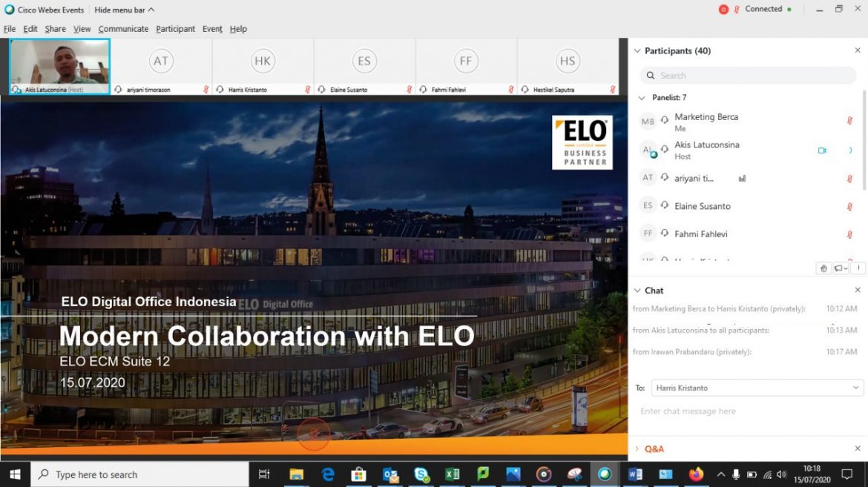Click the search magnifier icon in Participants
Image resolution: width=868 pixels, height=487 pixels.
click(651, 76)
